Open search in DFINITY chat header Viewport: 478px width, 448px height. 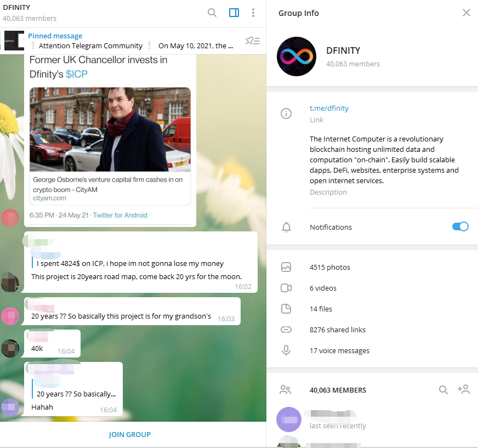tap(212, 13)
